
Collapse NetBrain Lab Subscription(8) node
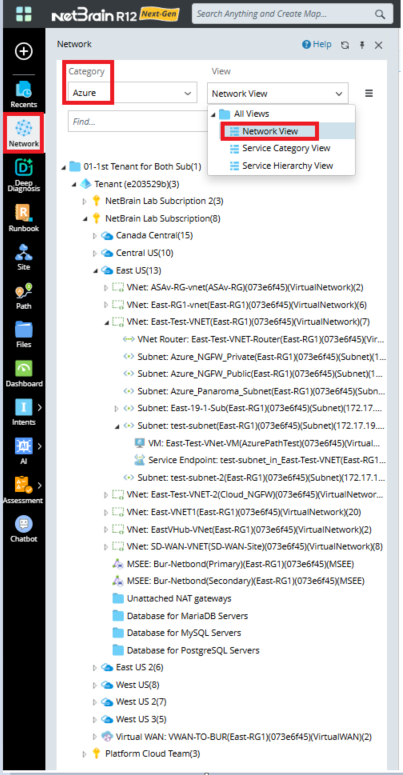(x=85, y=218)
